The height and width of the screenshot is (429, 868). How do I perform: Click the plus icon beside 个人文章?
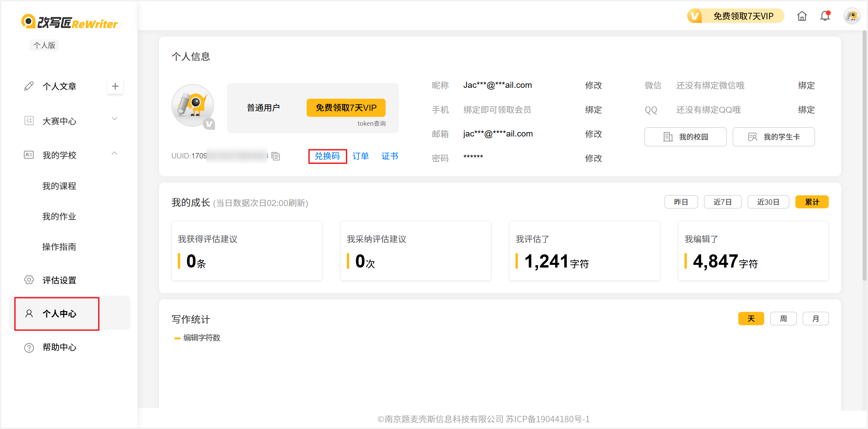click(115, 86)
